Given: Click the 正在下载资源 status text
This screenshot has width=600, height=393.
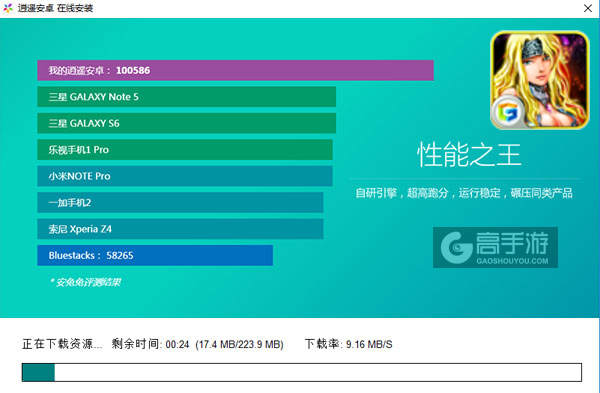Looking at the screenshot, I should [62, 344].
